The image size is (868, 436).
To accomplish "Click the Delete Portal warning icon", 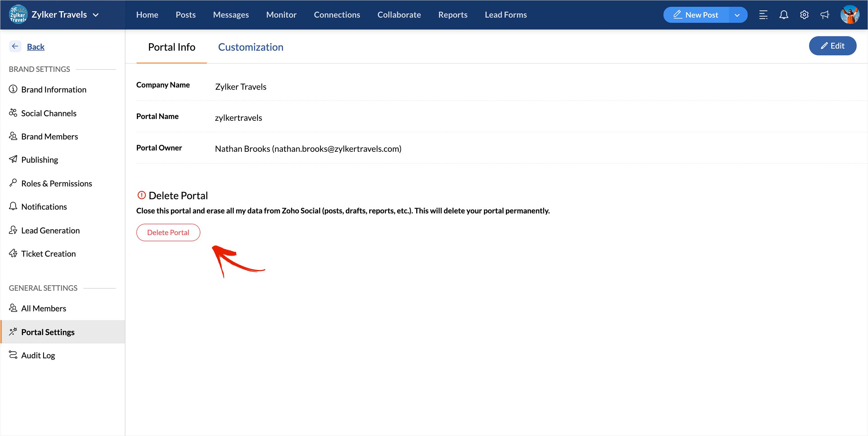I will (x=142, y=195).
